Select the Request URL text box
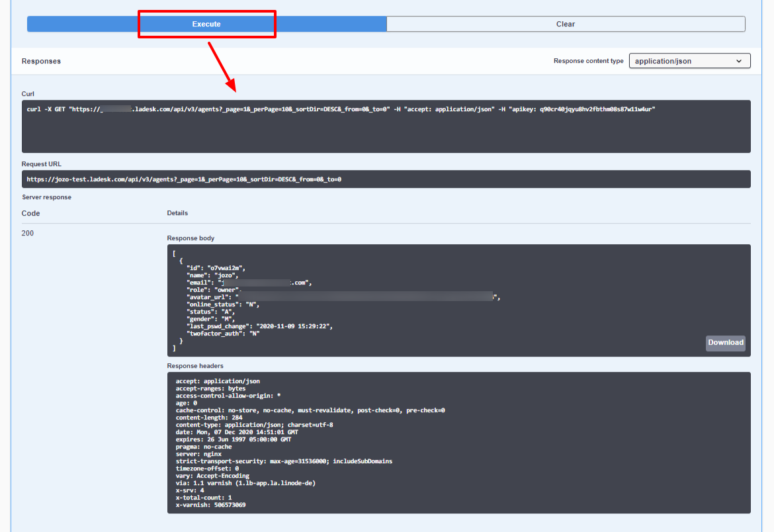The width and height of the screenshot is (774, 532). coord(386,179)
